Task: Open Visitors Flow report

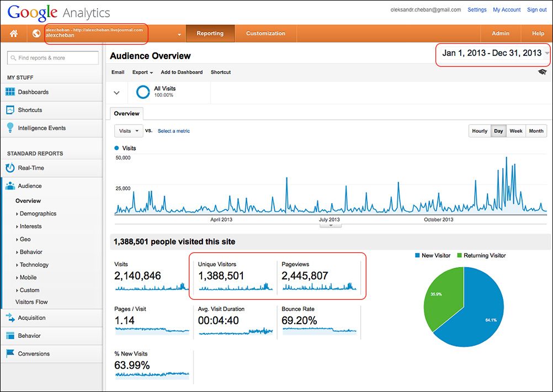Action: [x=31, y=302]
